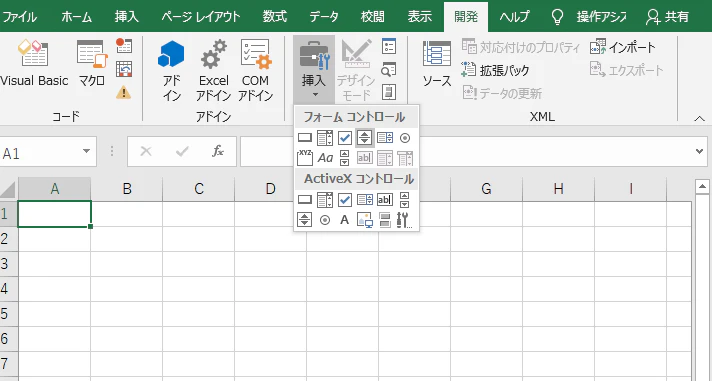This screenshot has width=712, height=381.
Task: Select Form Control scroll bar icon
Action: 345,158
